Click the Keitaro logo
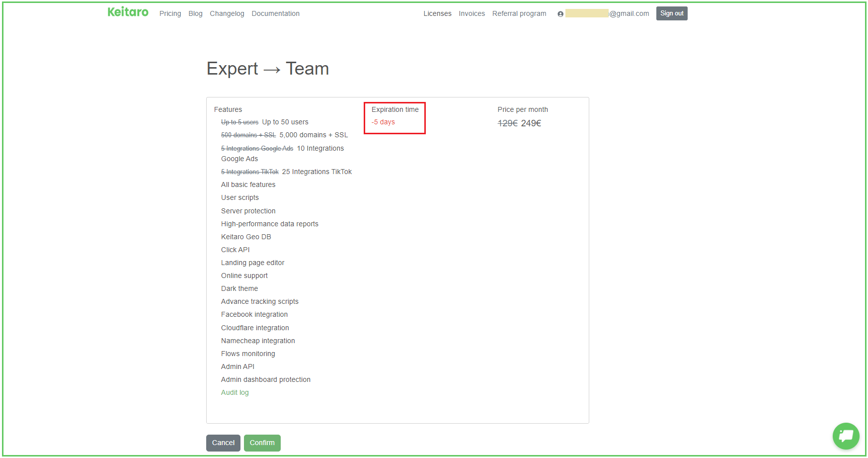The height and width of the screenshot is (458, 868). click(x=128, y=12)
